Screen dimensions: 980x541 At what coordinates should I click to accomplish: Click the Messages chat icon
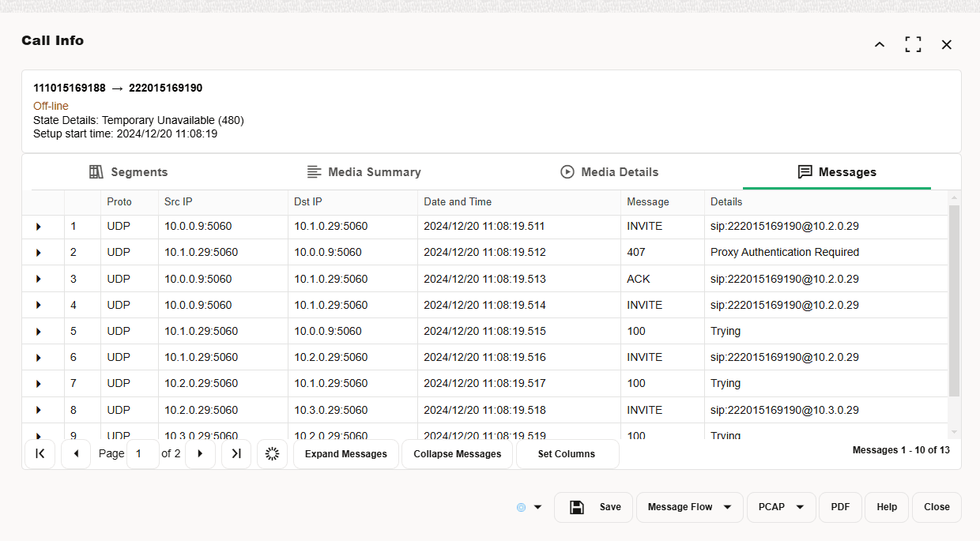point(805,171)
